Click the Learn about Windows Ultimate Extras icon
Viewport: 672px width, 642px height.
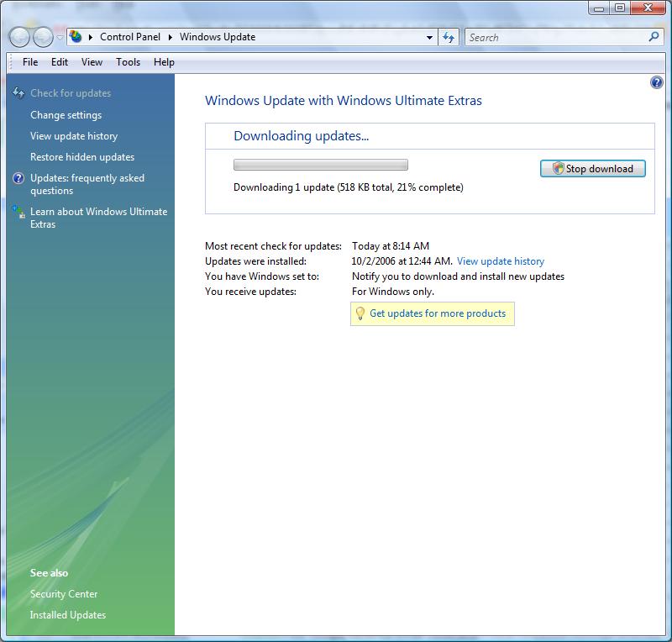point(18,212)
